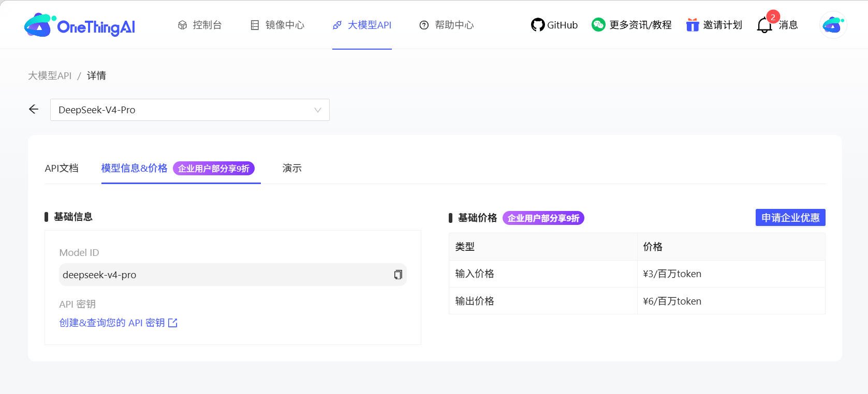Click the 输入价格 row label
This screenshot has width=868, height=394.
click(x=475, y=274)
